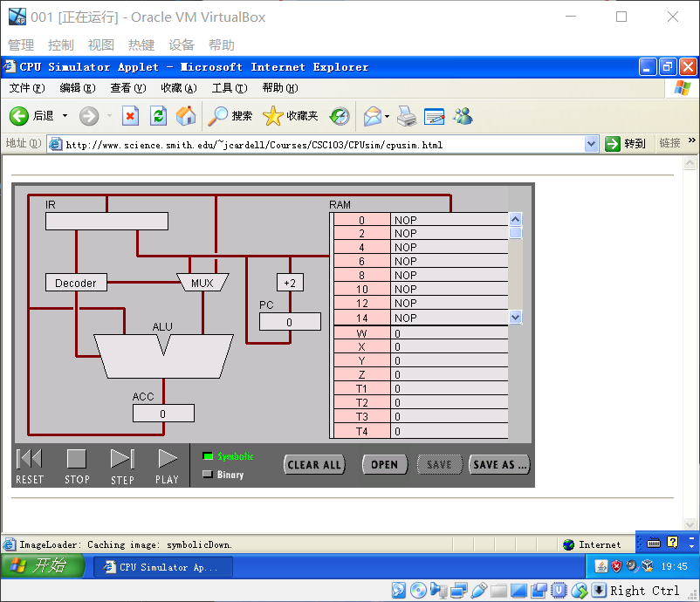This screenshot has height=602, width=700.
Task: Click the STOP square icon
Action: [x=77, y=459]
